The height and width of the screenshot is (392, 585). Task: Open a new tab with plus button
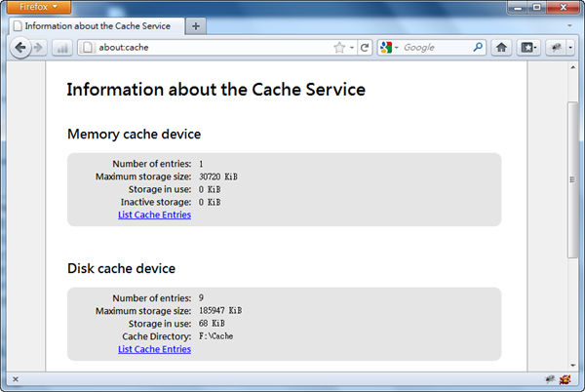pyautogui.click(x=196, y=25)
